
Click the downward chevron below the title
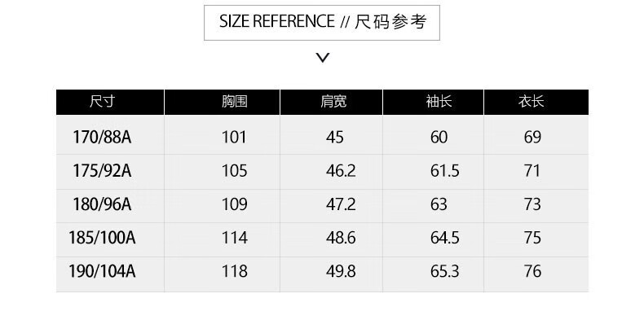point(323,58)
